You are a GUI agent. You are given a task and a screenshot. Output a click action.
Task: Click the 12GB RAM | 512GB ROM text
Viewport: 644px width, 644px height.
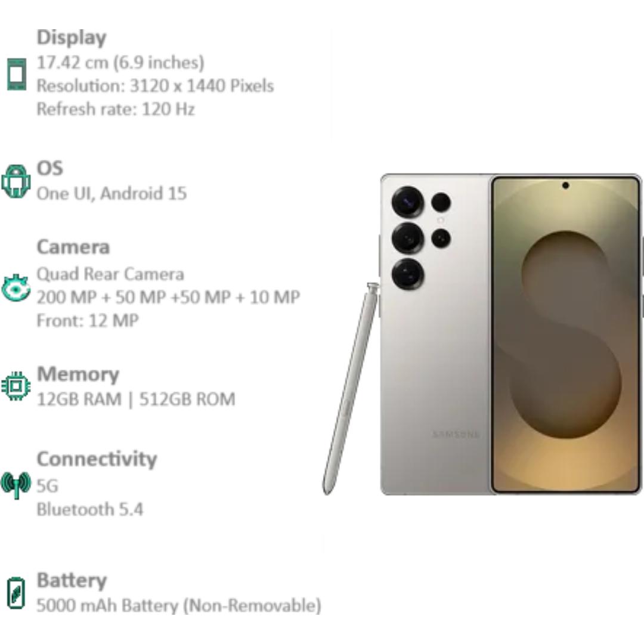136,399
